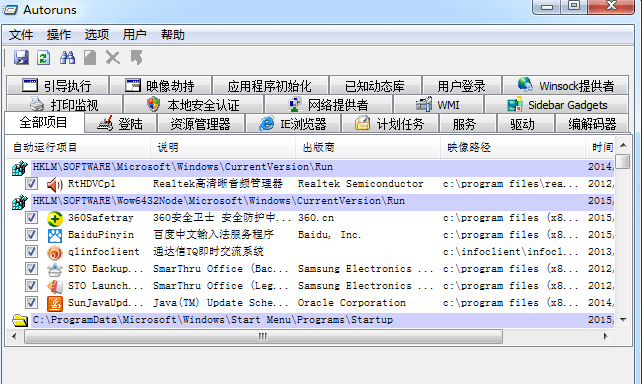Click the Delete X toolbar icon
This screenshot has height=384, width=642.
click(x=113, y=58)
